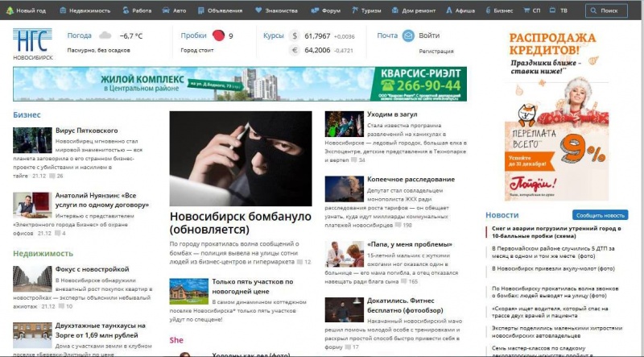Screen dimensions: 644x357
Task: Click the Поиск search field
Action: tap(610, 11)
